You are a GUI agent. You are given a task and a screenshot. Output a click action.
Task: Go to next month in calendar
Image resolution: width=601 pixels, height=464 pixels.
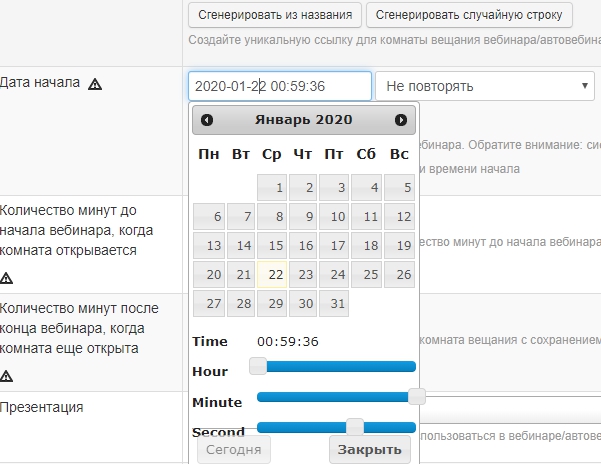pyautogui.click(x=401, y=120)
